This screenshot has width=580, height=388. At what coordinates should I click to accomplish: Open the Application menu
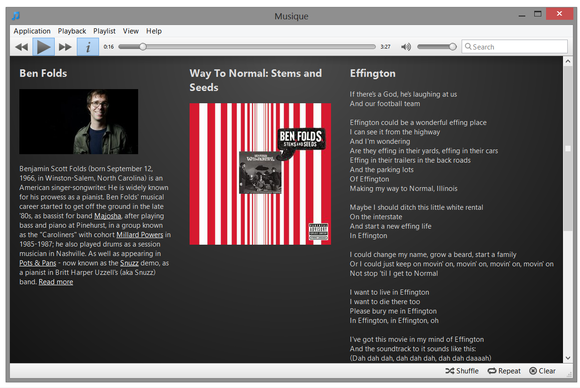tap(32, 31)
